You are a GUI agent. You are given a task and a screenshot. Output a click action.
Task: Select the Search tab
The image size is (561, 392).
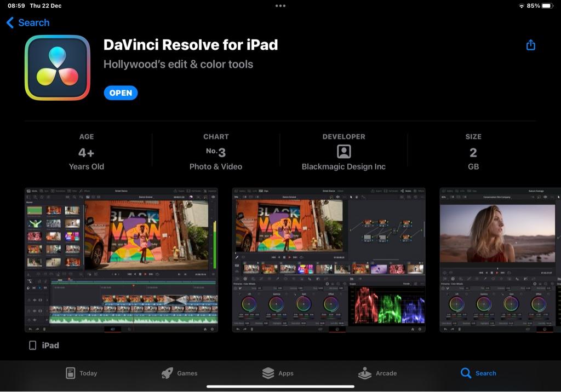click(x=478, y=373)
